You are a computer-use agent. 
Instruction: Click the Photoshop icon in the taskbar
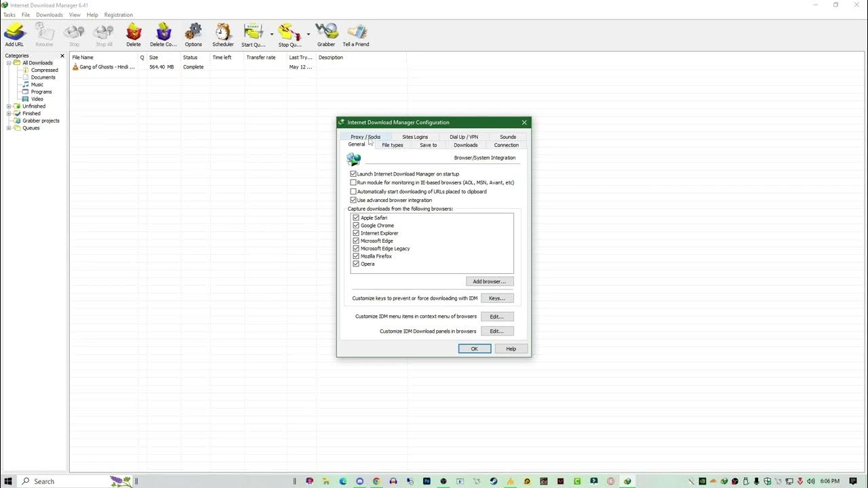[x=427, y=481]
